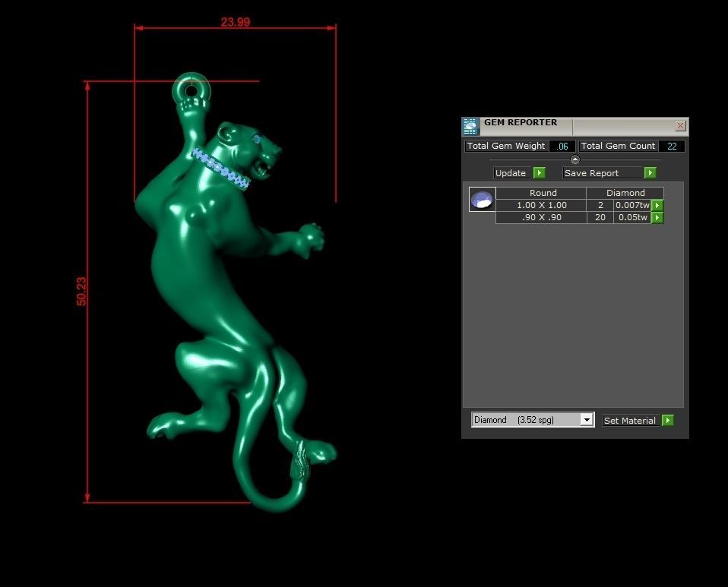Click the GEM REPORTER title bar
This screenshot has width=728, height=587.
pyautogui.click(x=576, y=126)
